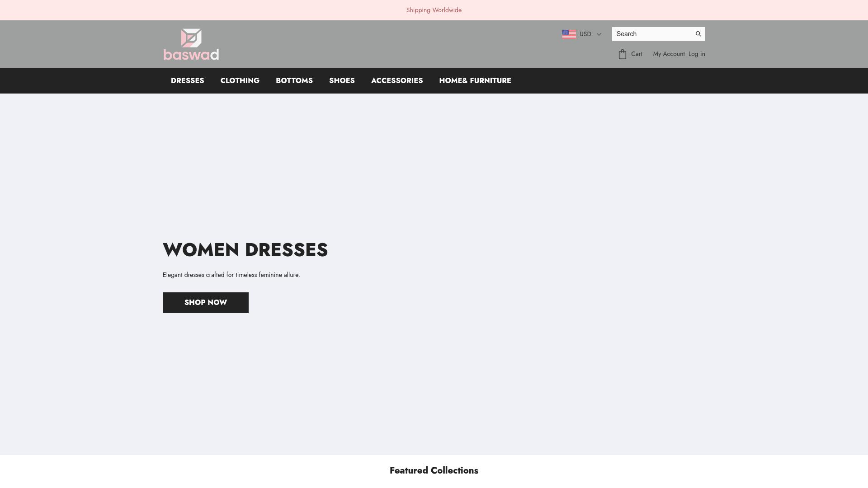
Task: Click the WOMEN DRESSES banner heading
Action: 245,250
